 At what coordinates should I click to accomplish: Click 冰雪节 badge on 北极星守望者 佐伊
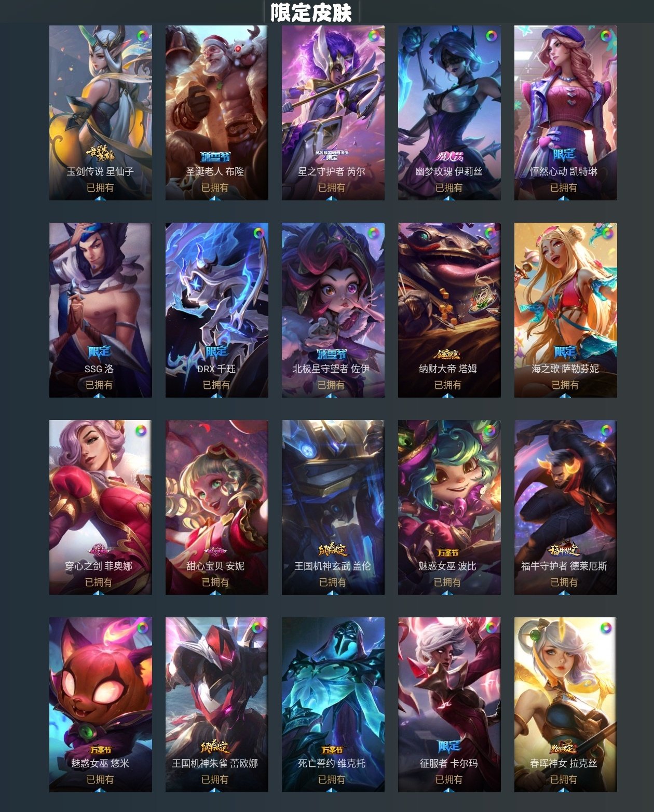(x=332, y=354)
